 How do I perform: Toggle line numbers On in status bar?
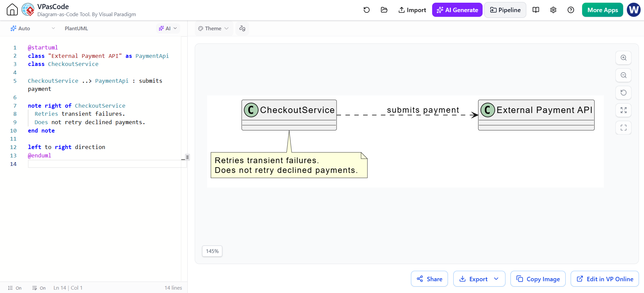pos(15,288)
